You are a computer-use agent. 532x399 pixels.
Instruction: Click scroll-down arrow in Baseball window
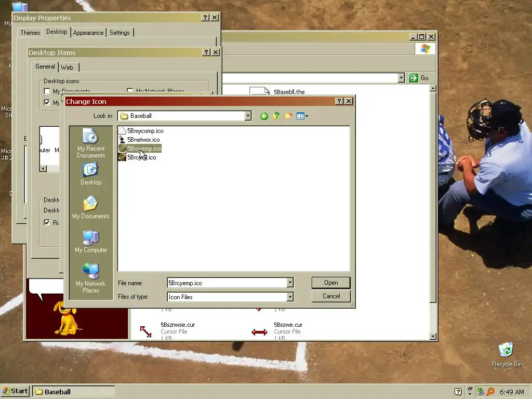point(433,336)
